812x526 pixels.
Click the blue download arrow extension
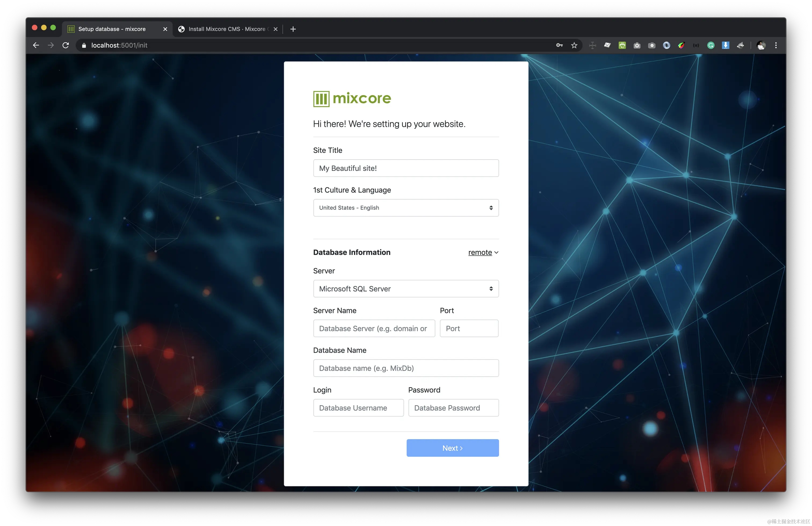(x=725, y=45)
